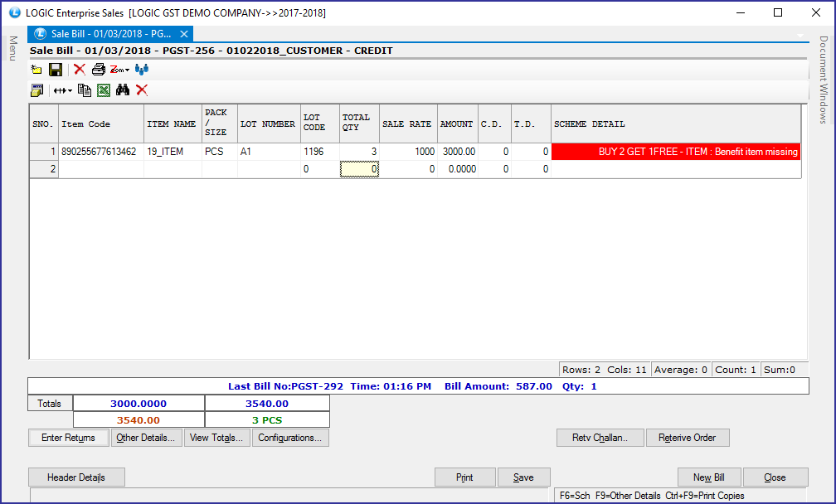Screen dimensions: 836x504
Task: Click the Configurations button
Action: [x=290, y=438]
